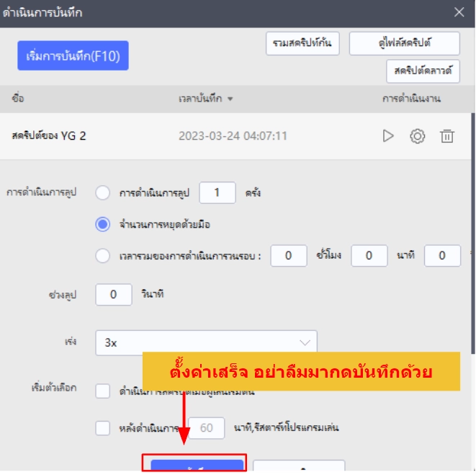Enable the restart-emulator-after-minutes checkbox

pyautogui.click(x=103, y=428)
